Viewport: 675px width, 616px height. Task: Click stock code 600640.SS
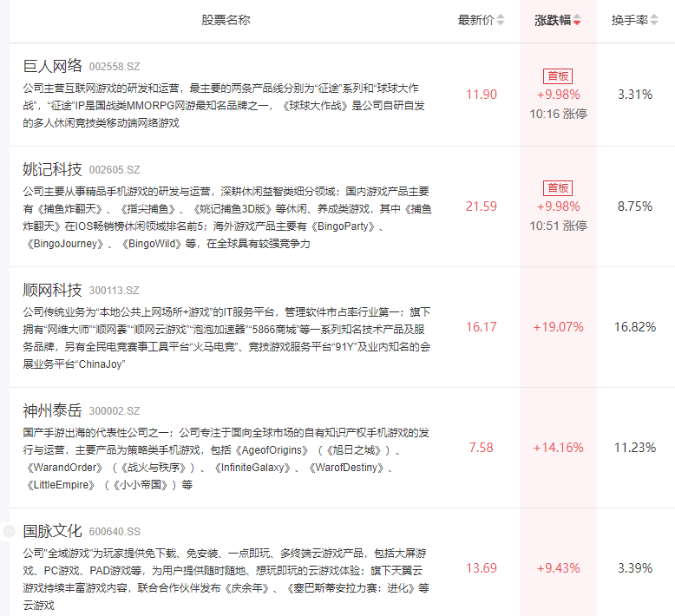tap(115, 532)
